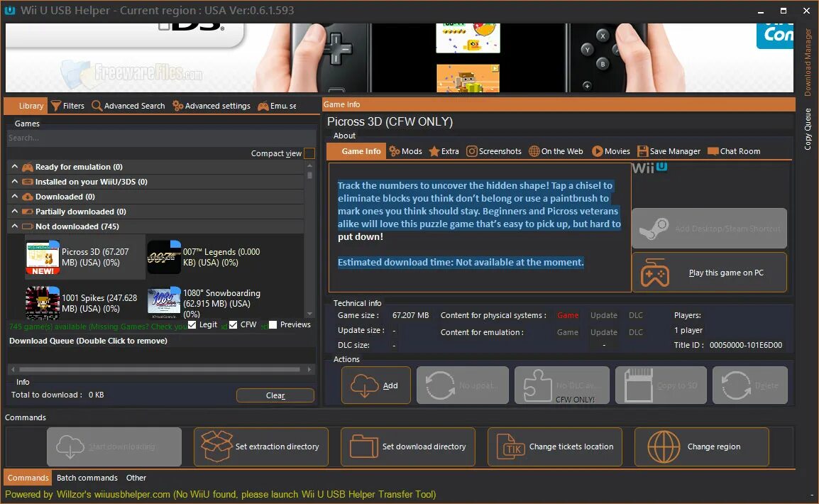
Task: Collapse the Ready for emulation group
Action: 15,167
